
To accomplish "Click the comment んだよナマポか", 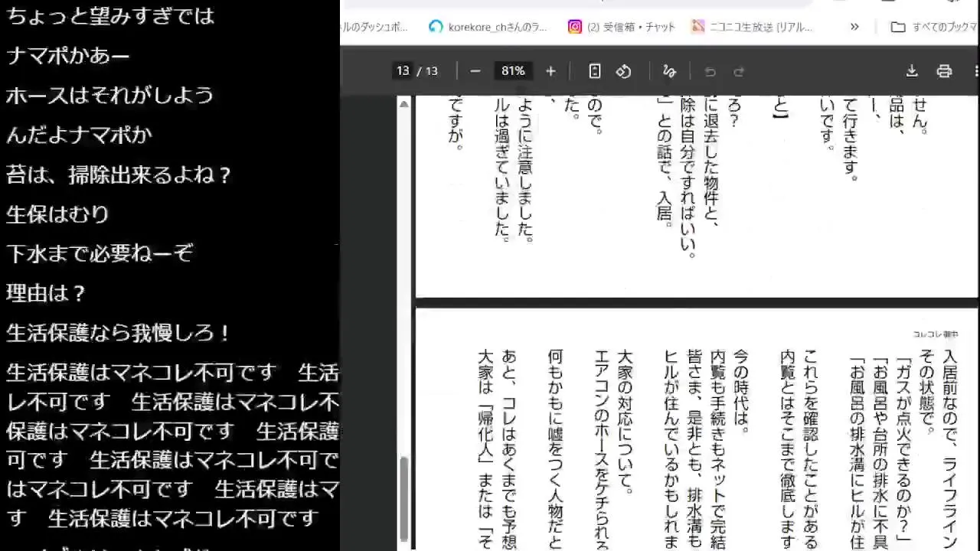I will coord(79,135).
